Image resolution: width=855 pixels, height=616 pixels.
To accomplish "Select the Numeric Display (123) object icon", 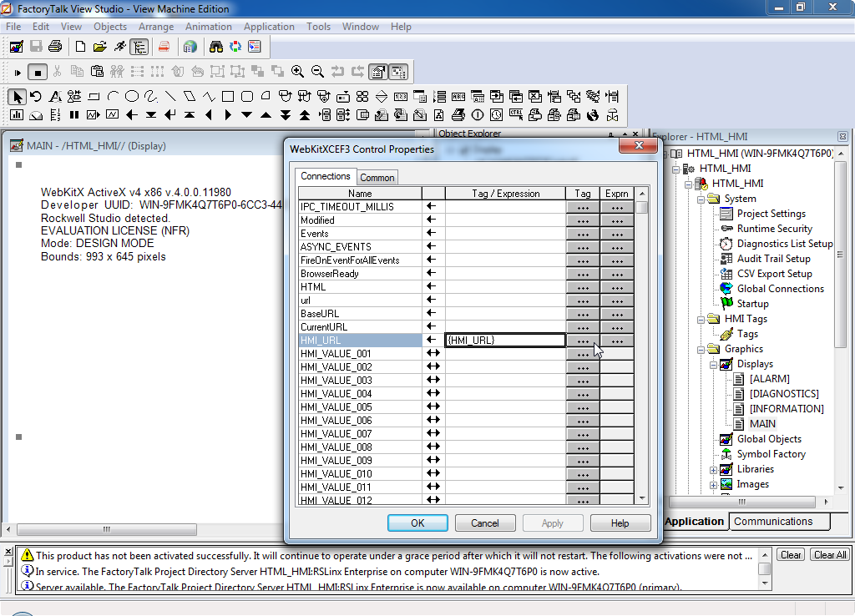I will point(401,97).
